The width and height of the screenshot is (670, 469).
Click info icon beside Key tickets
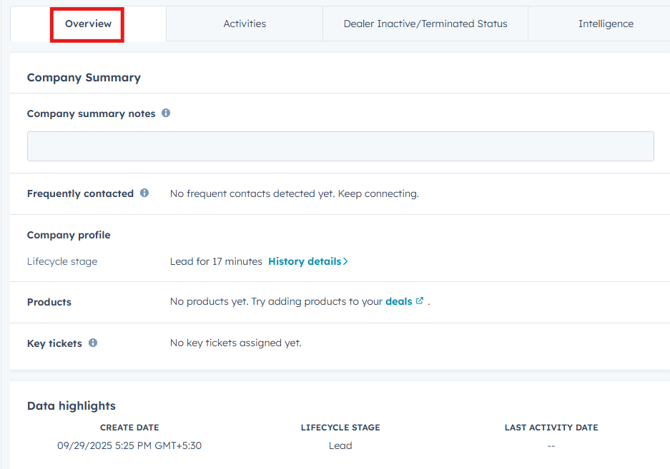[93, 342]
